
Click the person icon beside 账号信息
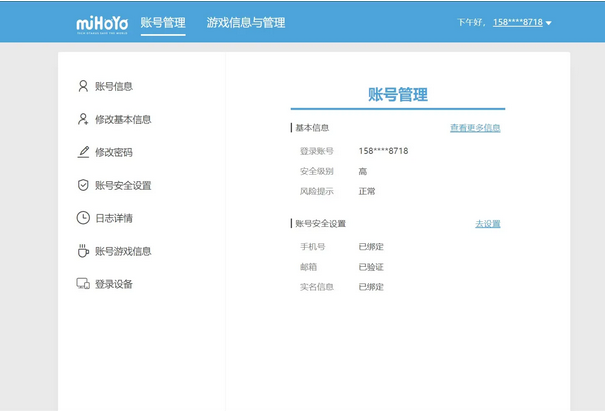[x=83, y=86]
